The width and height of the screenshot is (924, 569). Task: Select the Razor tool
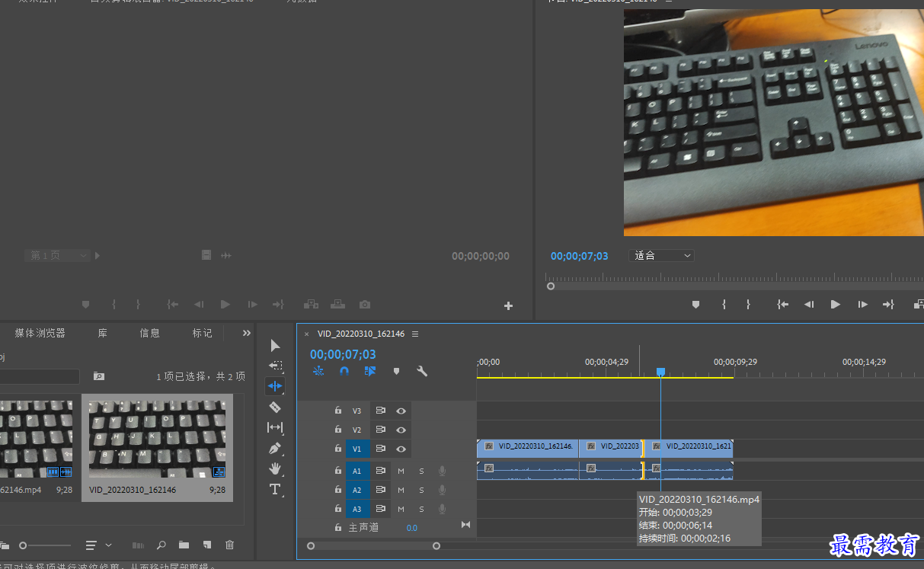click(x=275, y=407)
